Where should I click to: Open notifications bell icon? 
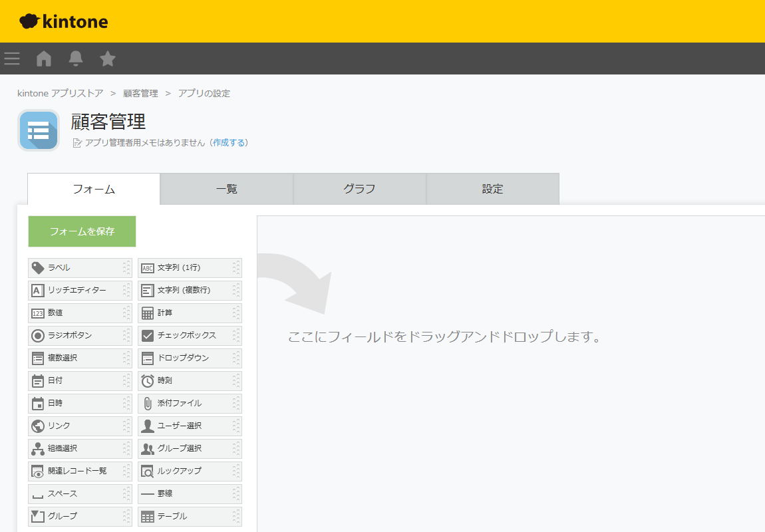point(76,59)
